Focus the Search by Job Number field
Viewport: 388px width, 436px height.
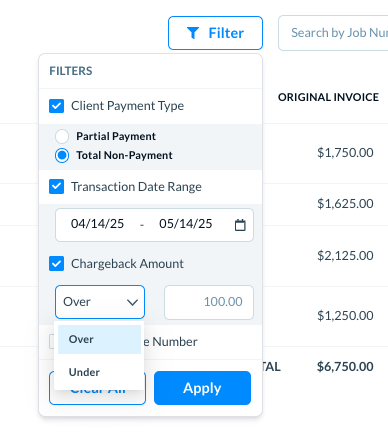point(333,33)
